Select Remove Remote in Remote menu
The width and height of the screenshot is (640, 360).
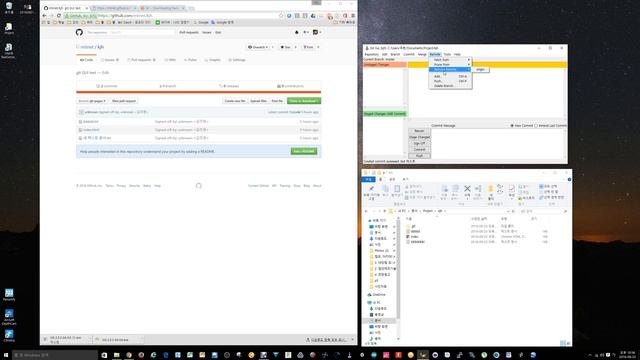click(x=450, y=69)
